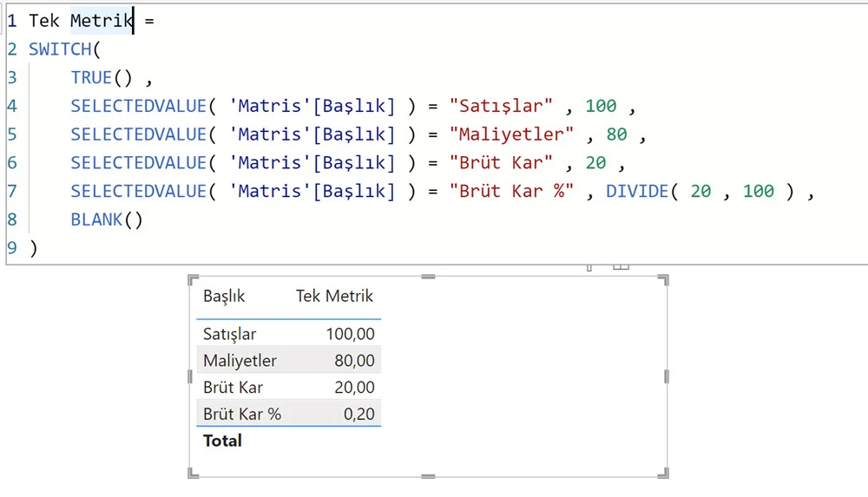The height and width of the screenshot is (497, 868).
Task: Click the 20,00 value cell
Action: coord(354,388)
